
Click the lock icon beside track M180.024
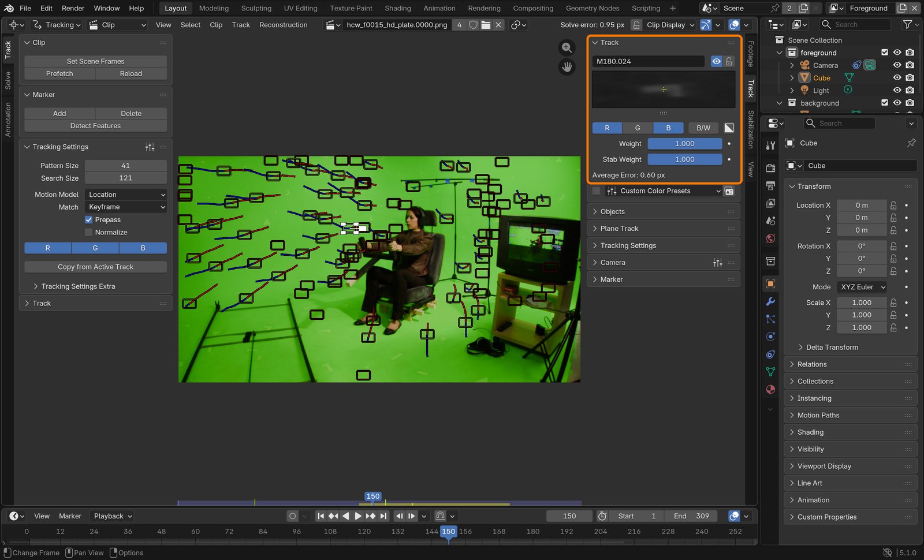(729, 61)
